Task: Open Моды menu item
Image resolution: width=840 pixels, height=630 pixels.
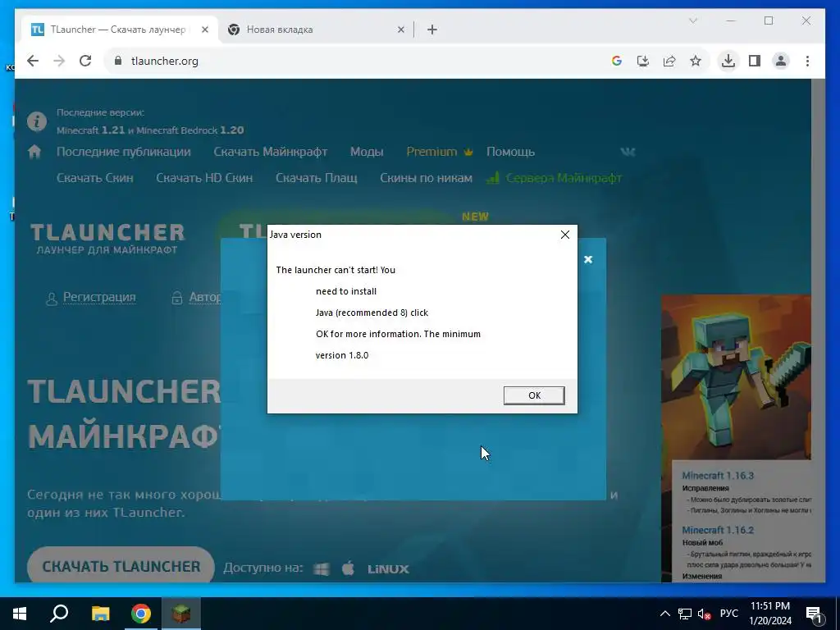Action: tap(367, 152)
